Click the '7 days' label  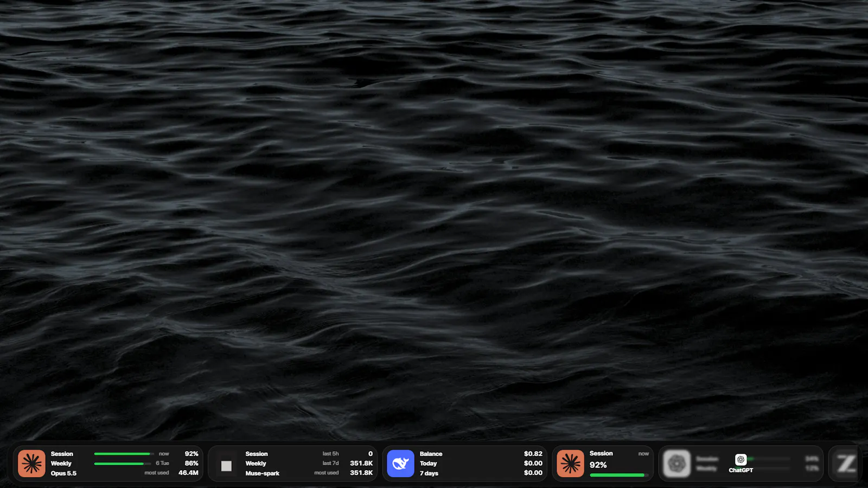(x=429, y=473)
